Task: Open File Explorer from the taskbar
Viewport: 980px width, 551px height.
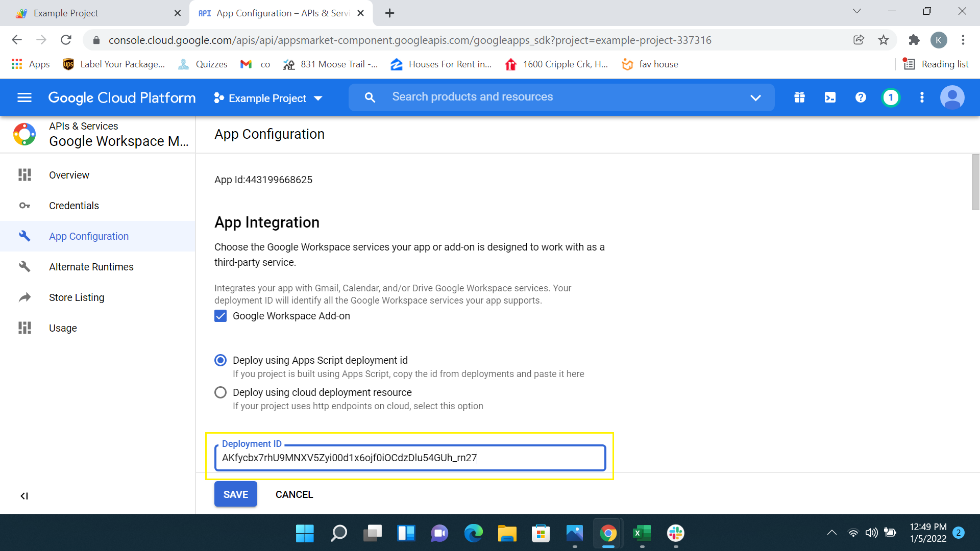Action: [507, 533]
